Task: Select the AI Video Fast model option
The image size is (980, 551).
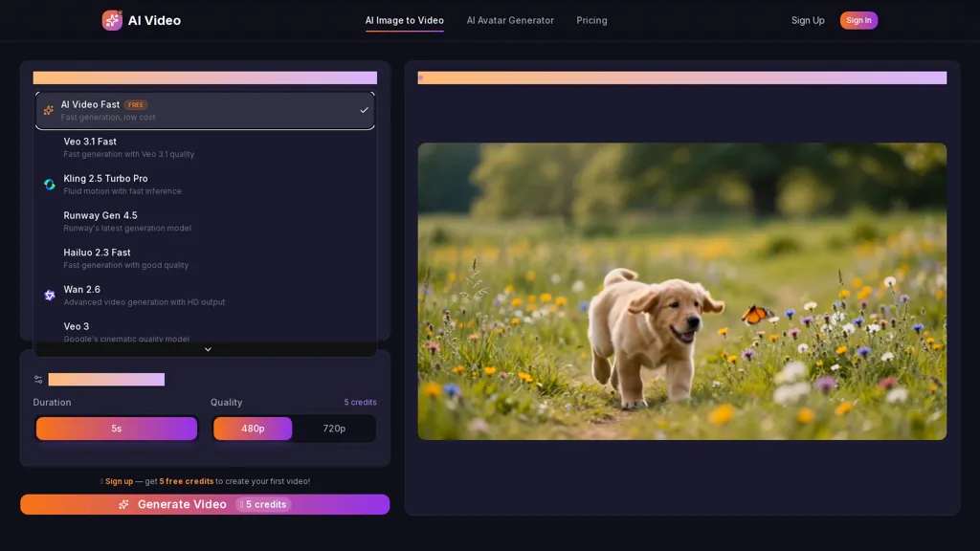Action: (x=205, y=111)
